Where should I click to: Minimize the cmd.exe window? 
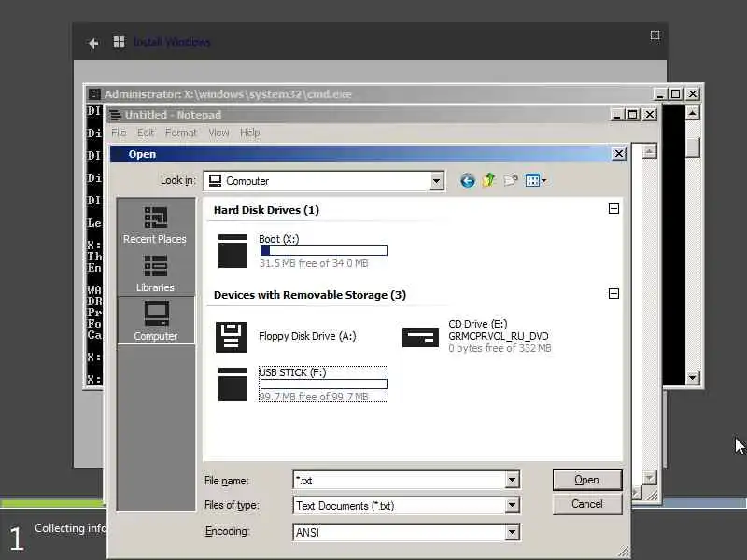pos(660,94)
